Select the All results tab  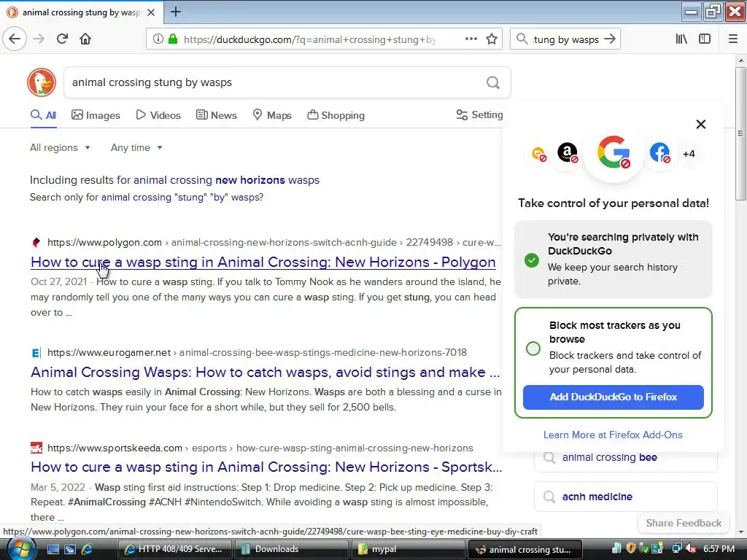43,115
